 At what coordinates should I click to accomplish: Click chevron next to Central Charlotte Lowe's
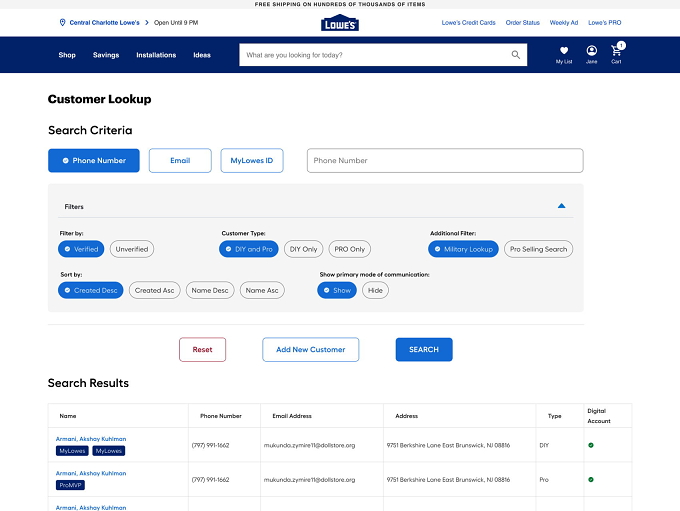click(x=147, y=23)
